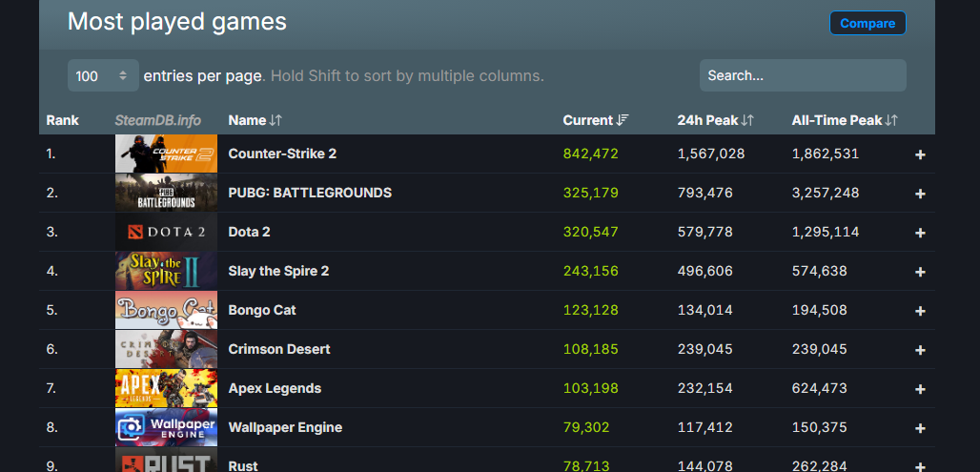
Task: Sort by the 24h Peak column
Action: pyautogui.click(x=715, y=120)
